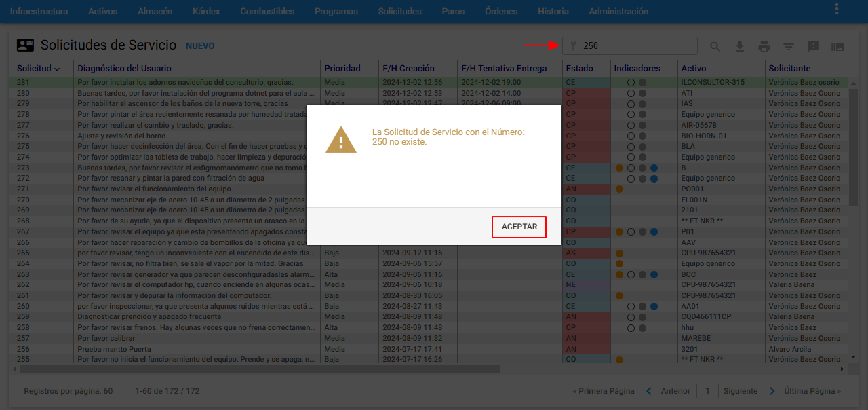Image resolution: width=868 pixels, height=410 pixels.
Task: Click the page number input box
Action: click(x=708, y=391)
